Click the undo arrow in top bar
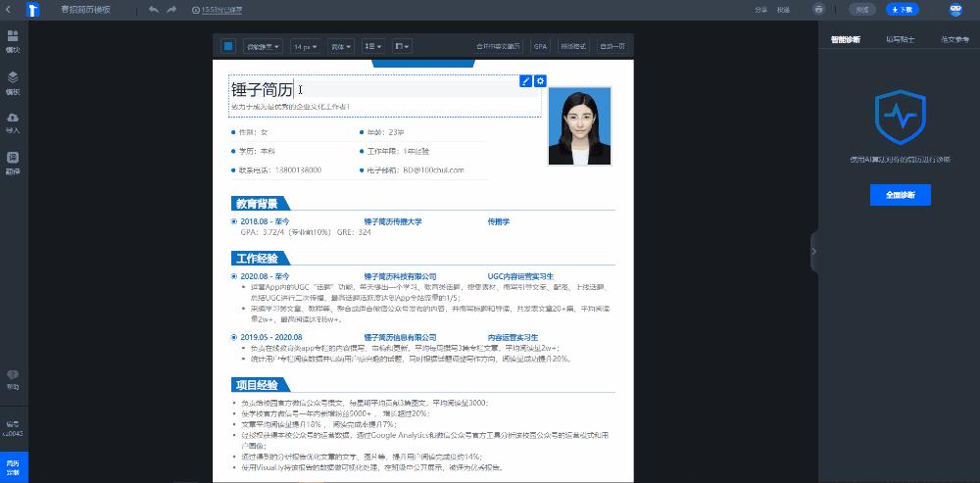 click(154, 9)
